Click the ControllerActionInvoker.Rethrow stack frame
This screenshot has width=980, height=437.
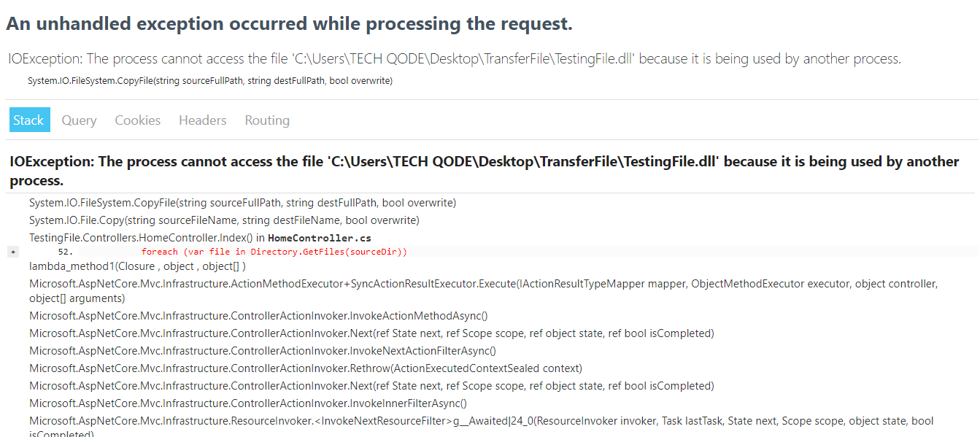tap(305, 368)
